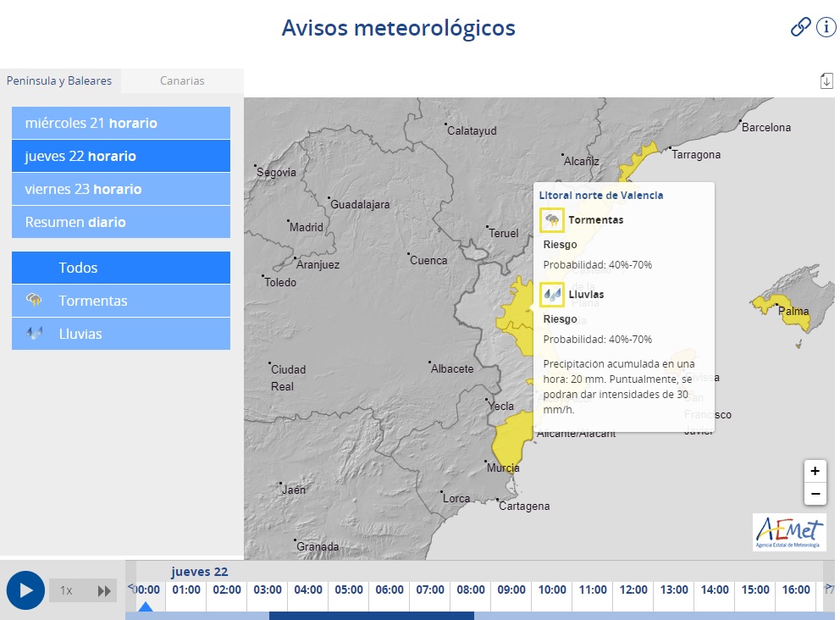Click the download icon above the map

[826, 80]
